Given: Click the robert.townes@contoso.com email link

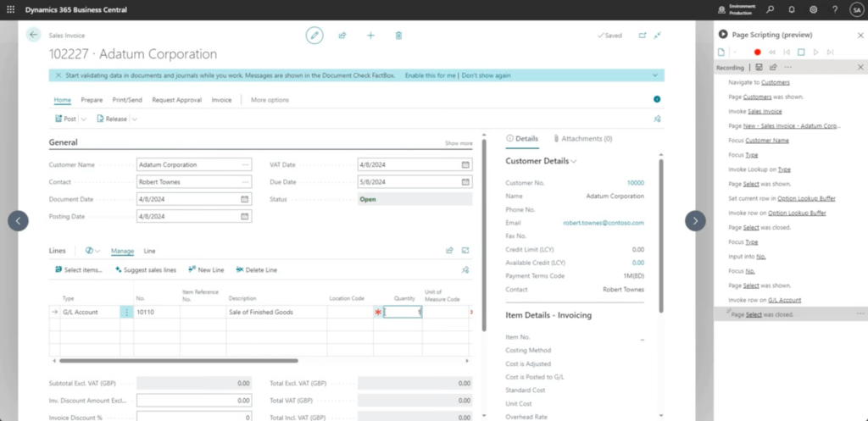Looking at the screenshot, I should pos(603,223).
